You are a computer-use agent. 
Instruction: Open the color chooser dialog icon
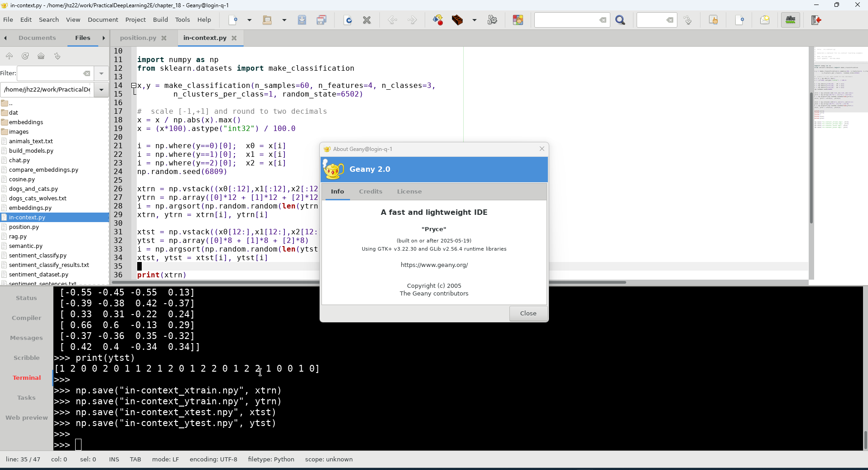pyautogui.click(x=518, y=20)
